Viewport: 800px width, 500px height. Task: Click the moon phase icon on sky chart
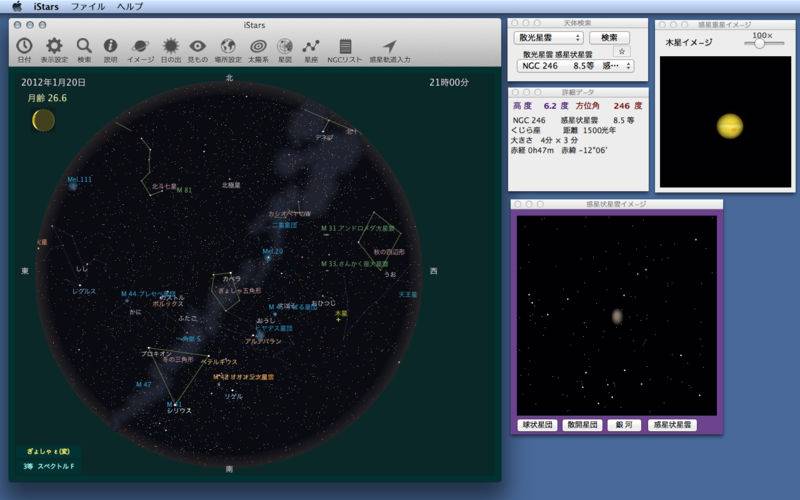point(43,120)
